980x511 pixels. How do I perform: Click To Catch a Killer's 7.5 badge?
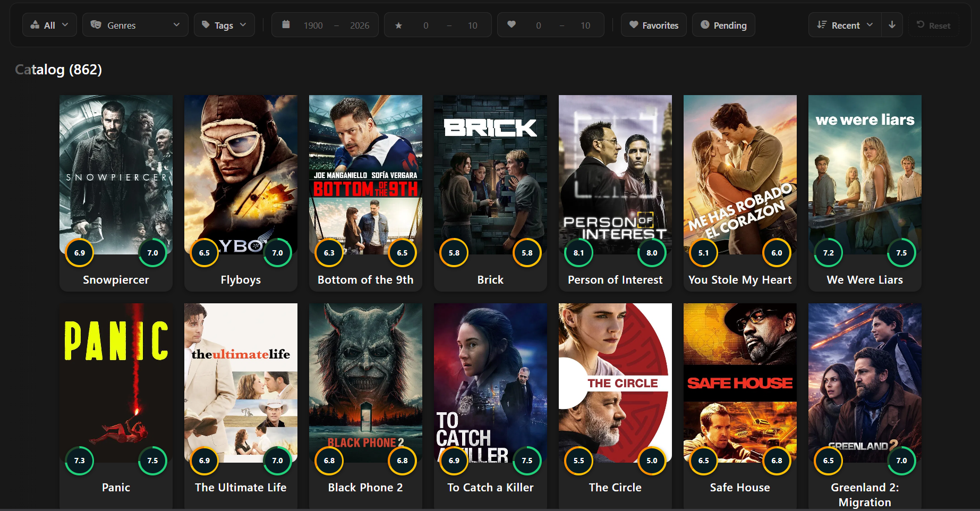pyautogui.click(x=527, y=461)
